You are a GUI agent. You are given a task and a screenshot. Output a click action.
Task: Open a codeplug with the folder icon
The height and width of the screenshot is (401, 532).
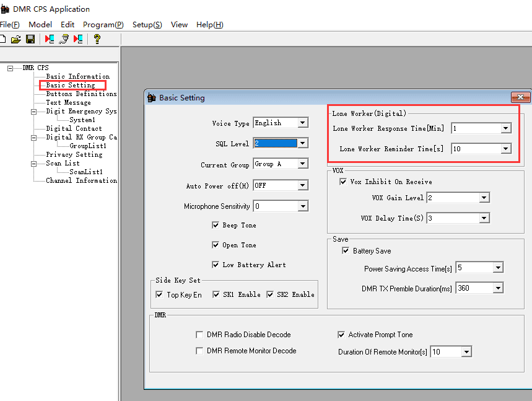coord(16,39)
